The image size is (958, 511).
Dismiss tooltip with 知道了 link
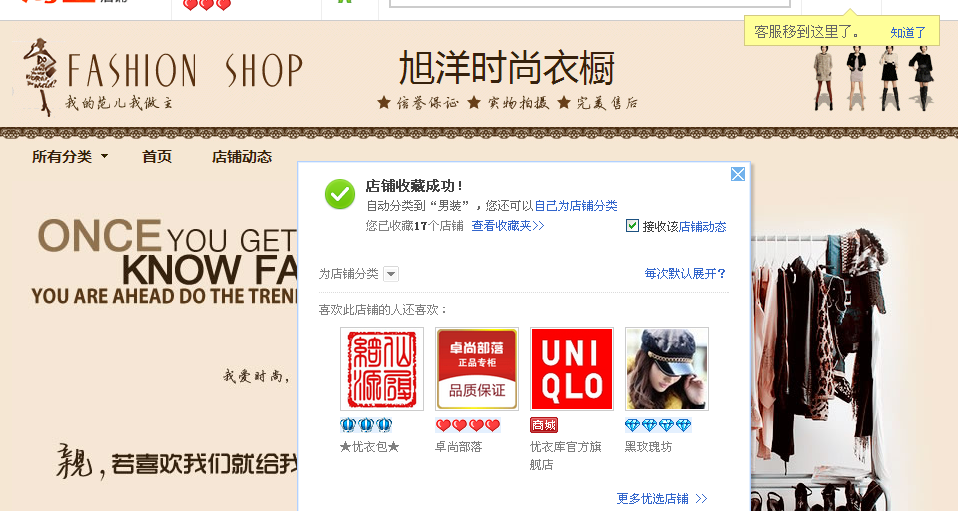tap(908, 32)
